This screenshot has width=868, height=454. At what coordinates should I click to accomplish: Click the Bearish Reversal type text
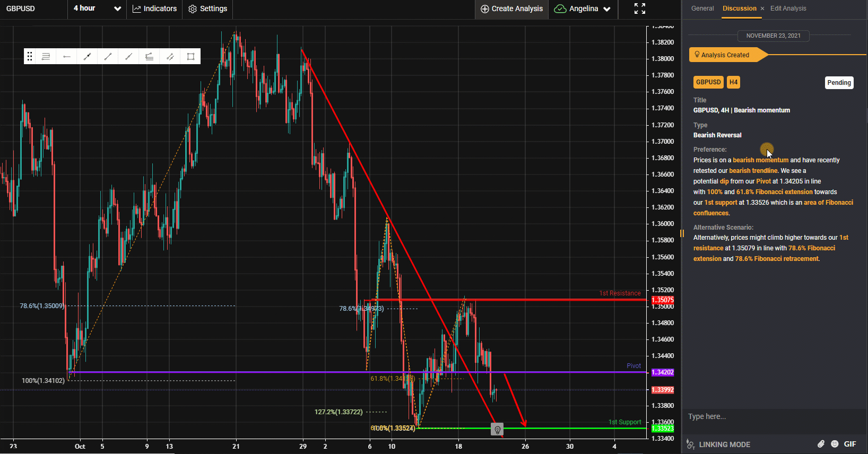[x=717, y=135]
